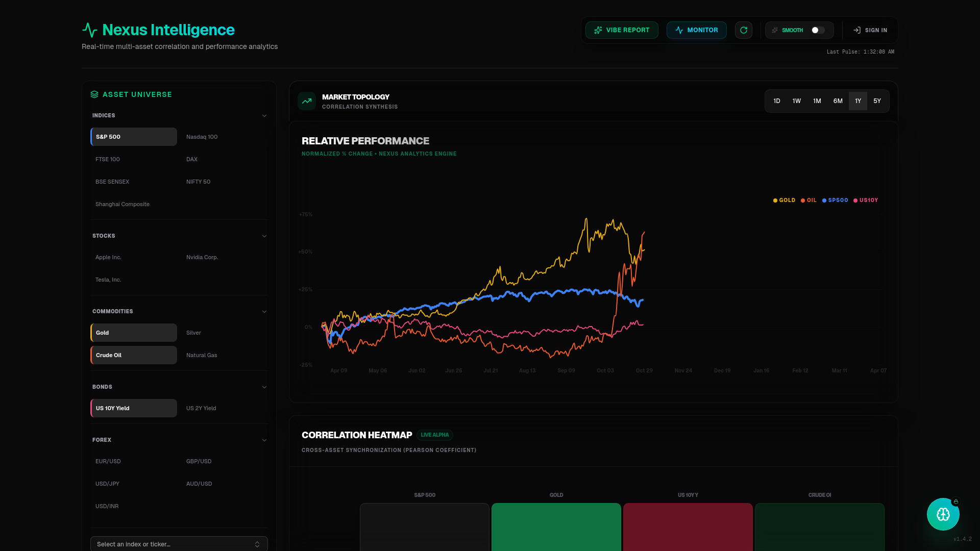Click the sparkle icon beside Smooth
Viewport: 980px width, 551px height.
775,30
